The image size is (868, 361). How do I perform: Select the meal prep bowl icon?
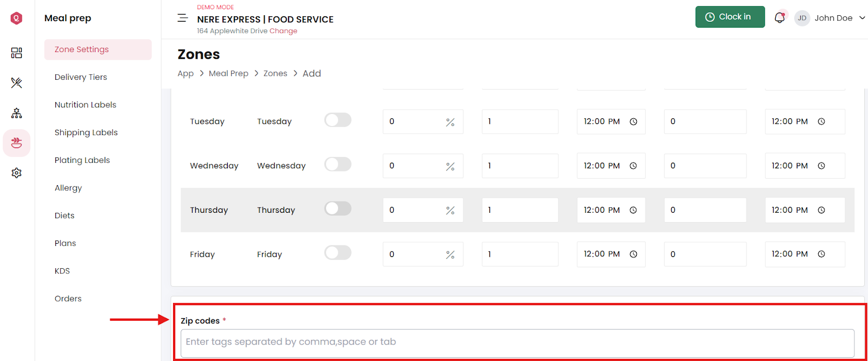16,143
